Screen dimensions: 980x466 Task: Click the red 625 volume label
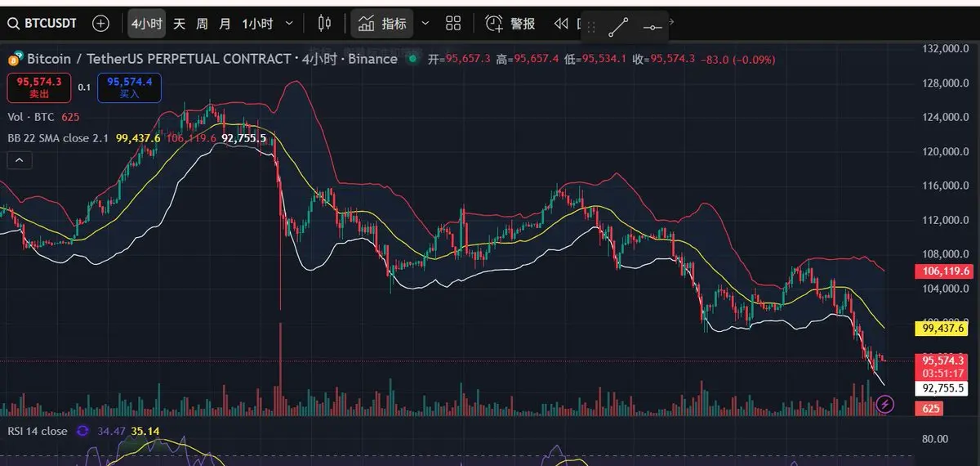[930, 408]
